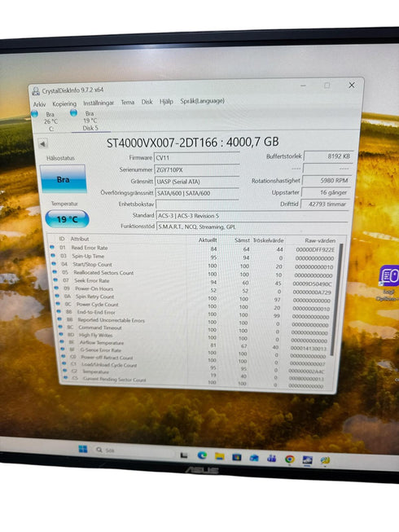Click status dot of Start/Stop Count row
The width and height of the screenshot is (399, 532).
[x=54, y=263]
